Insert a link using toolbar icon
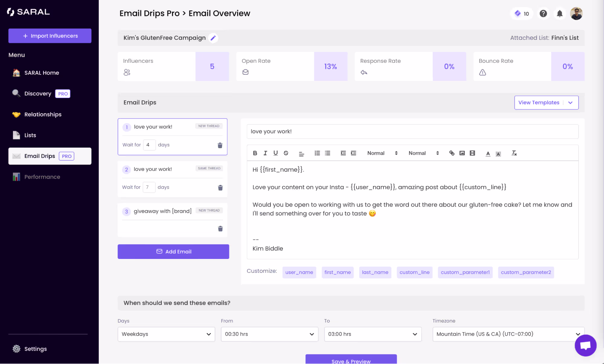The height and width of the screenshot is (364, 604). pyautogui.click(x=452, y=153)
